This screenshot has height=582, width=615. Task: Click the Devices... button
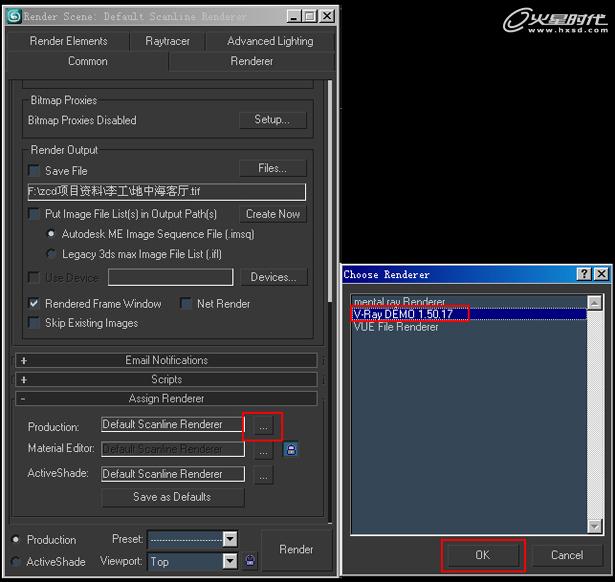(273, 277)
